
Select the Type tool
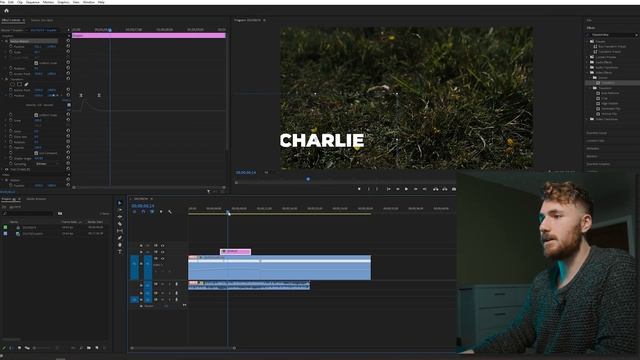coord(120,252)
